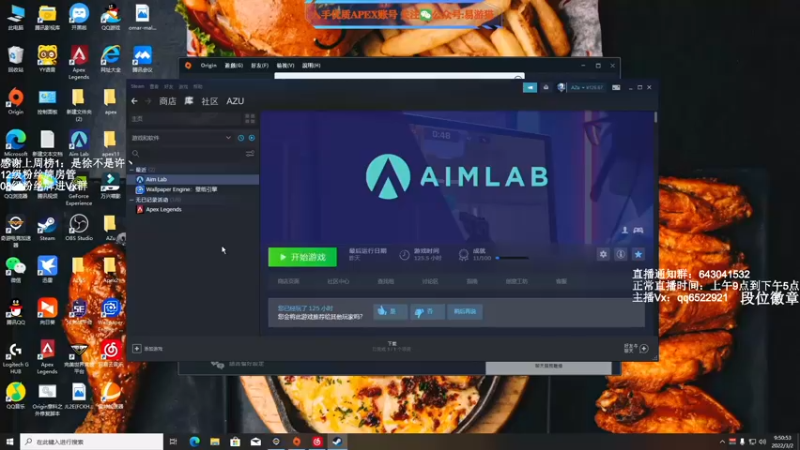Open the 好友(F) menu in Origin window
This screenshot has width=800, height=450.
pyautogui.click(x=259, y=65)
